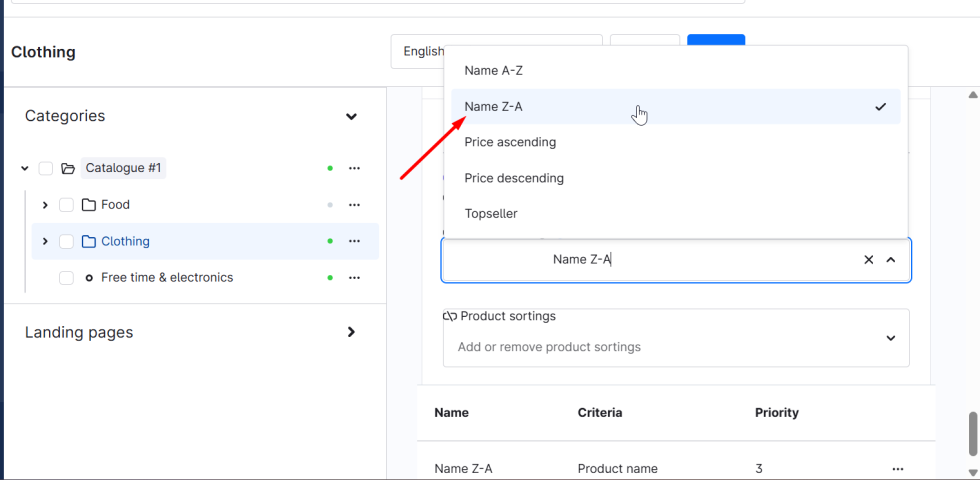The width and height of the screenshot is (980, 480).
Task: Tick the Catalogue #1 checkbox
Action: pyautogui.click(x=46, y=168)
